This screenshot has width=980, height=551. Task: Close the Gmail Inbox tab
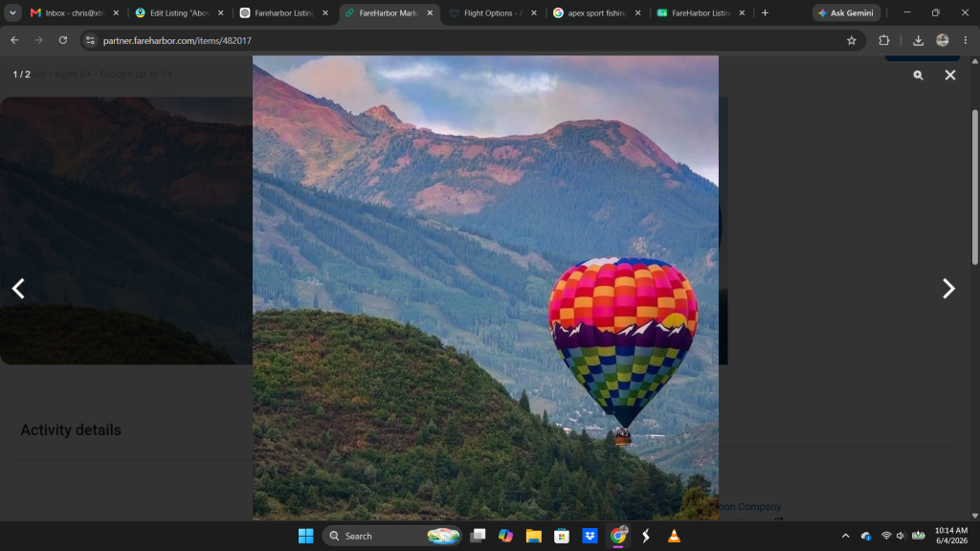tap(116, 12)
